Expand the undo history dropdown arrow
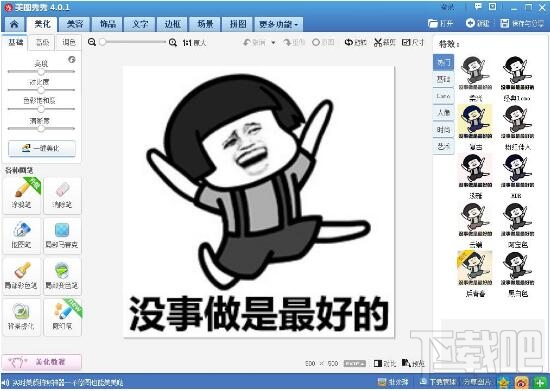Screen dimensions: 550x391 [x=273, y=43]
